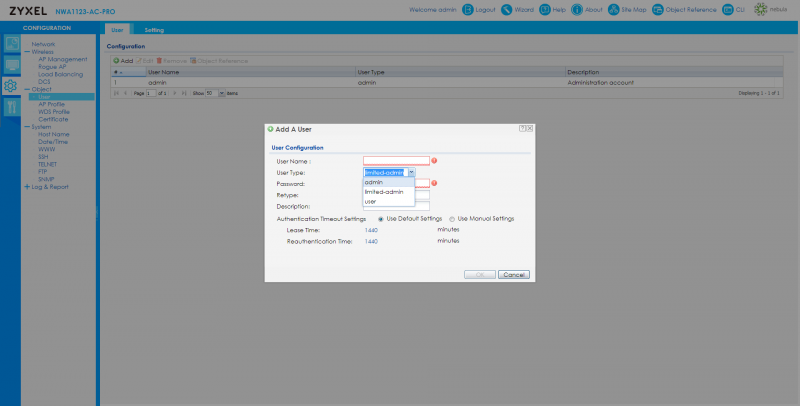Collapse the System tree node

point(27,126)
